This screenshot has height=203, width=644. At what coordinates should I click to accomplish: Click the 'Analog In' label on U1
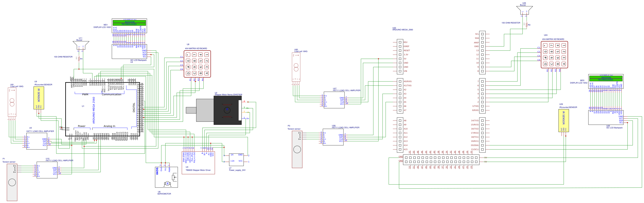tap(109, 126)
